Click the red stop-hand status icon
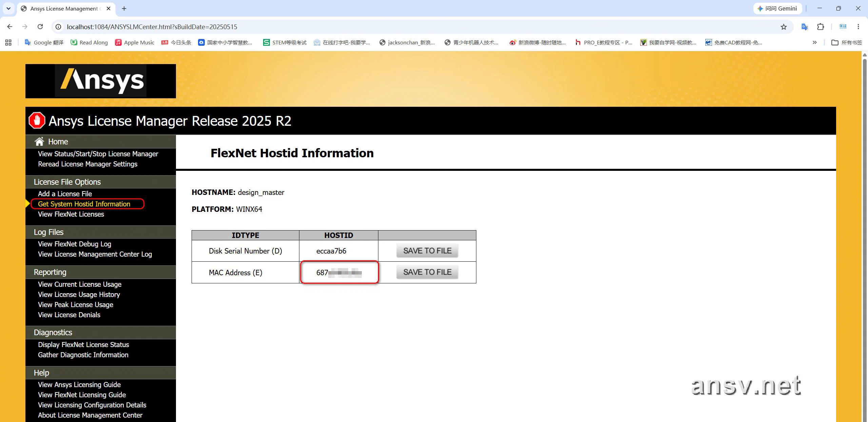Image resolution: width=868 pixels, height=422 pixels. tap(37, 121)
